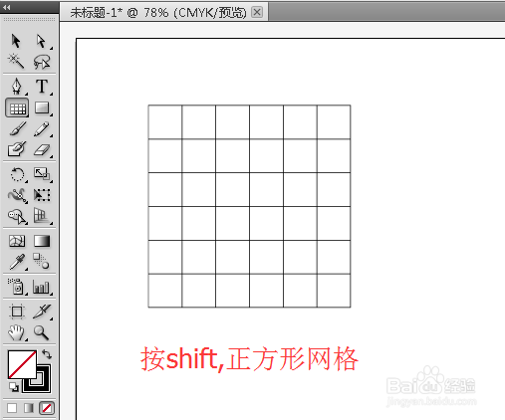Select the Blend tool

click(42, 262)
